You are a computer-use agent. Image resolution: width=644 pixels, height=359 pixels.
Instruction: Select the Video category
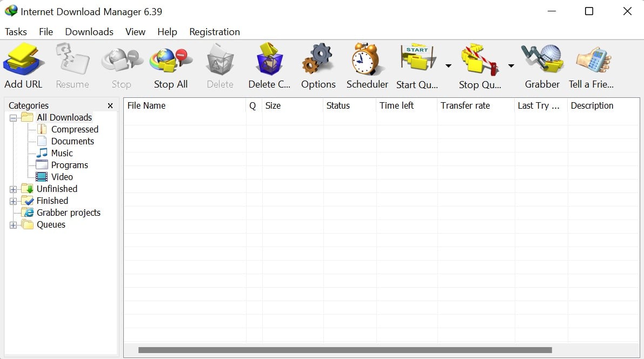point(62,177)
